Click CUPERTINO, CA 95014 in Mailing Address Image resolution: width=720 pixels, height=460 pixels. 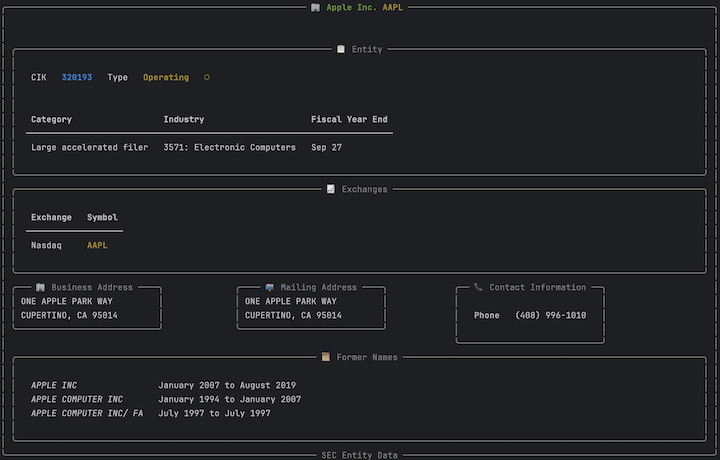(293, 315)
